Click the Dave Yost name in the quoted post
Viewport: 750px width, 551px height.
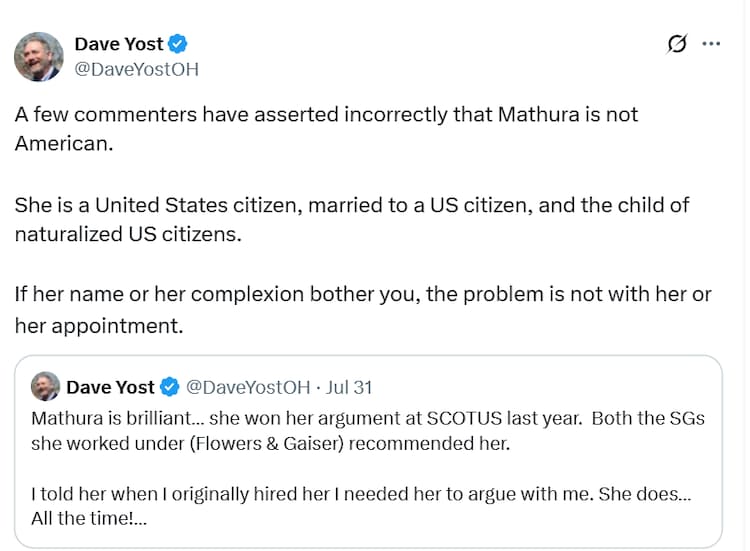110,387
